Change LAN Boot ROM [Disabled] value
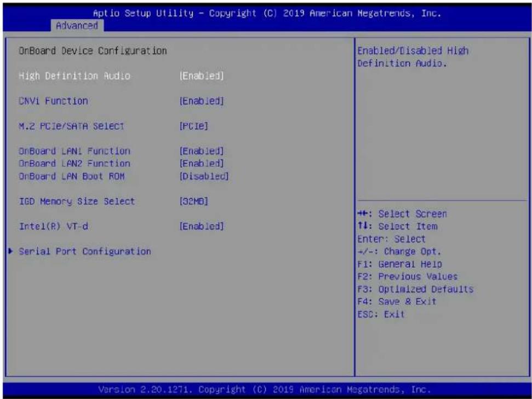 pos(204,176)
